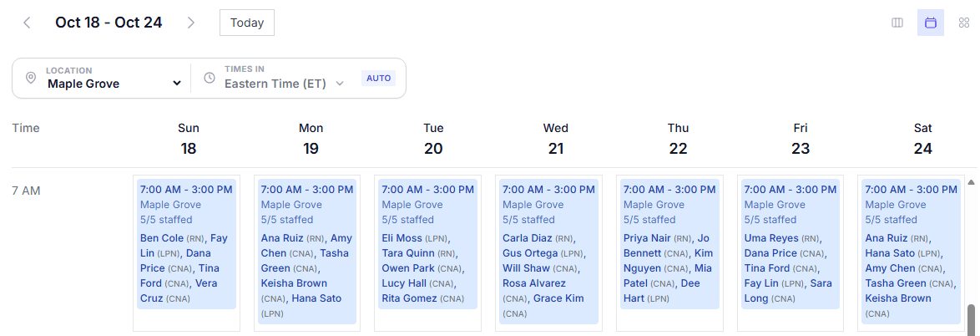The width and height of the screenshot is (980, 336).
Task: Click Ben Cole in Sunday shift
Action: click(x=162, y=237)
